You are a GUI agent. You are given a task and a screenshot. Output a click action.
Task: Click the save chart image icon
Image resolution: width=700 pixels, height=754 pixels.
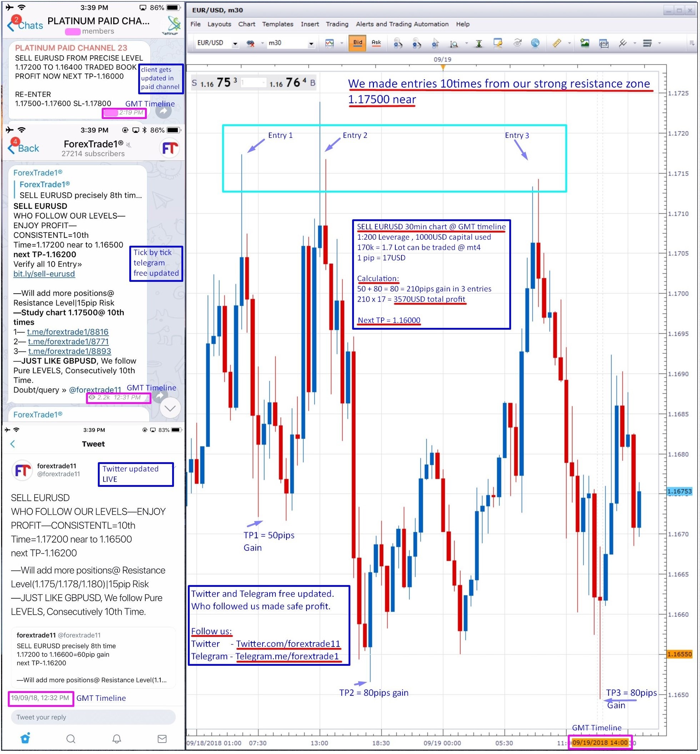pos(585,43)
